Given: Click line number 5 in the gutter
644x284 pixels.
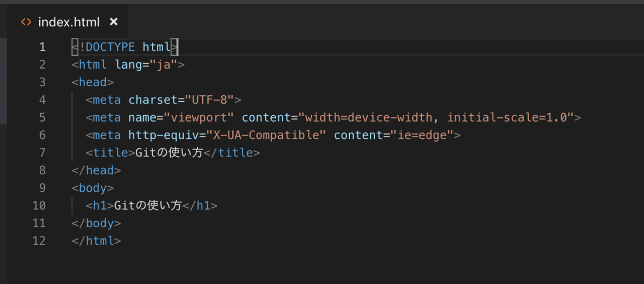Looking at the screenshot, I should pyautogui.click(x=42, y=117).
